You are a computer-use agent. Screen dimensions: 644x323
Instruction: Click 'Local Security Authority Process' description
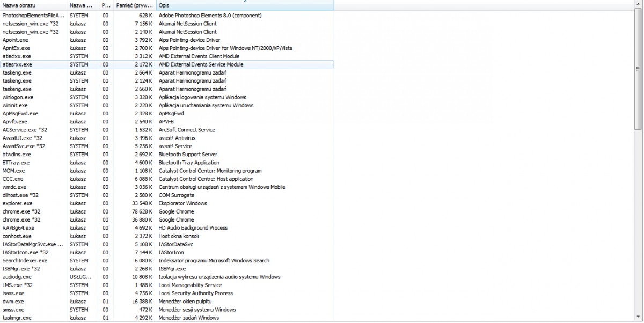196,293
